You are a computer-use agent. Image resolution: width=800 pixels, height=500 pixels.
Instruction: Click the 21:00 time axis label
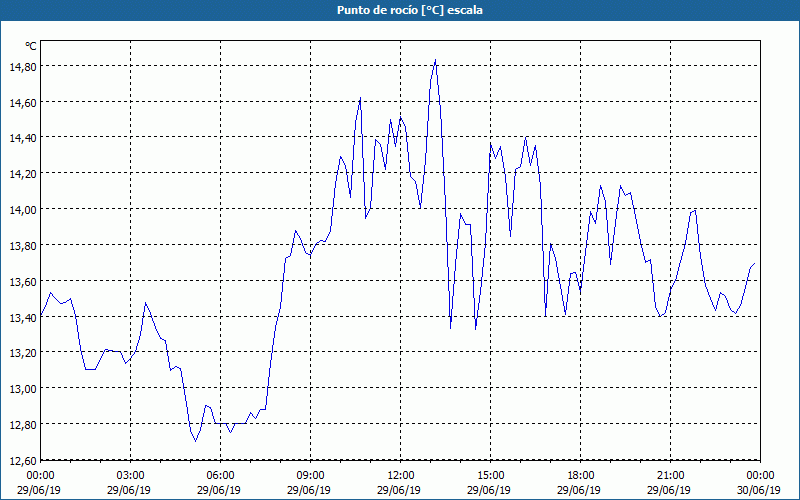670,476
